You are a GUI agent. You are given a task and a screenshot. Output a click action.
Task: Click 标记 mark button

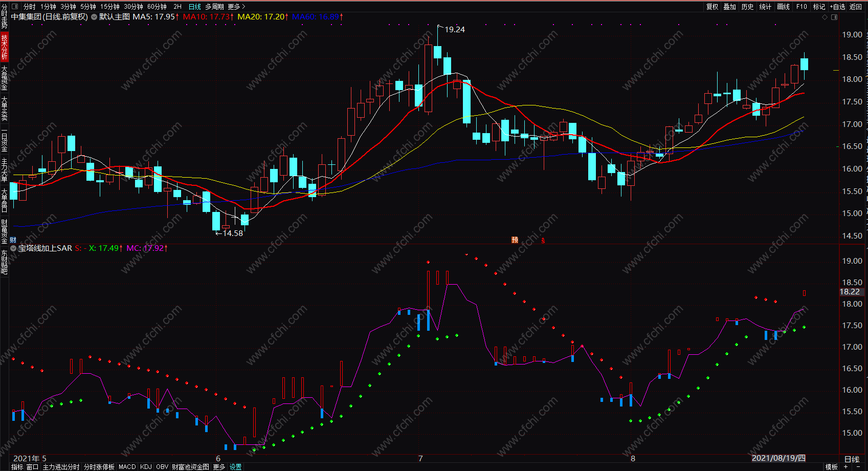click(819, 7)
